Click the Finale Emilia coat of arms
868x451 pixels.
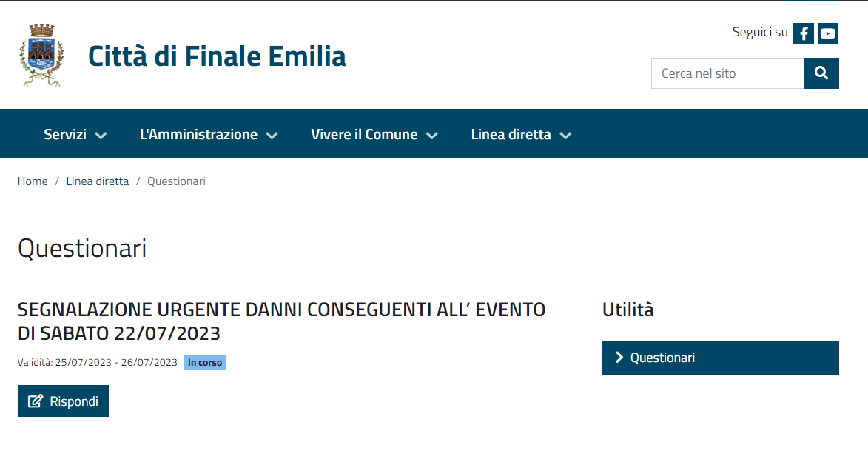click(x=41, y=56)
